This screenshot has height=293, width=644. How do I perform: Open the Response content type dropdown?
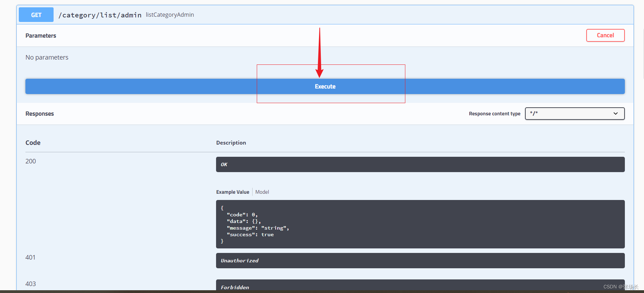coord(575,114)
